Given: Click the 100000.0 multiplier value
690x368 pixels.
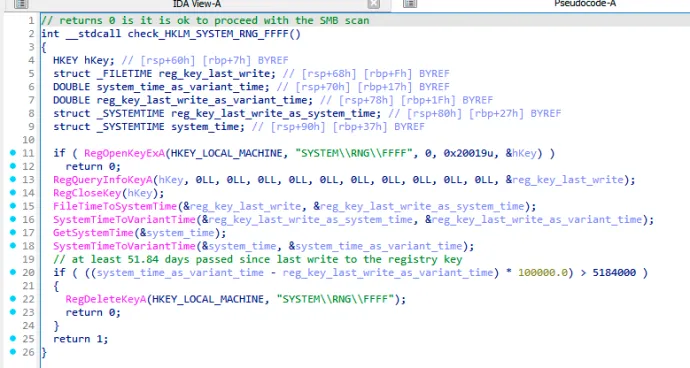Looking at the screenshot, I should [x=543, y=272].
